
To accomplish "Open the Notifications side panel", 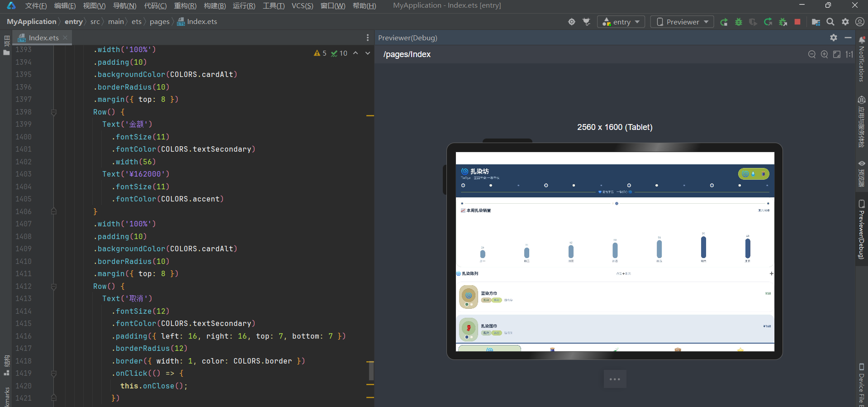I will (x=862, y=59).
